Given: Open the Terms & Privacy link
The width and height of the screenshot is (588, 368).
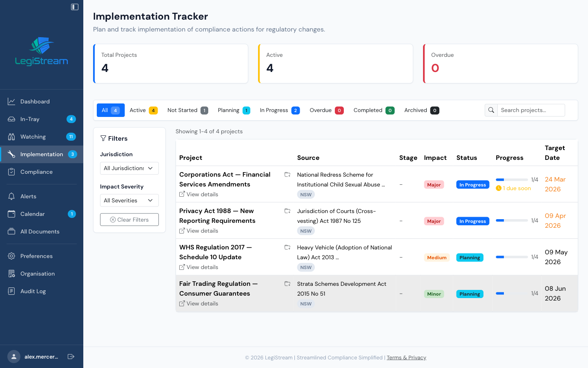Looking at the screenshot, I should tap(406, 357).
